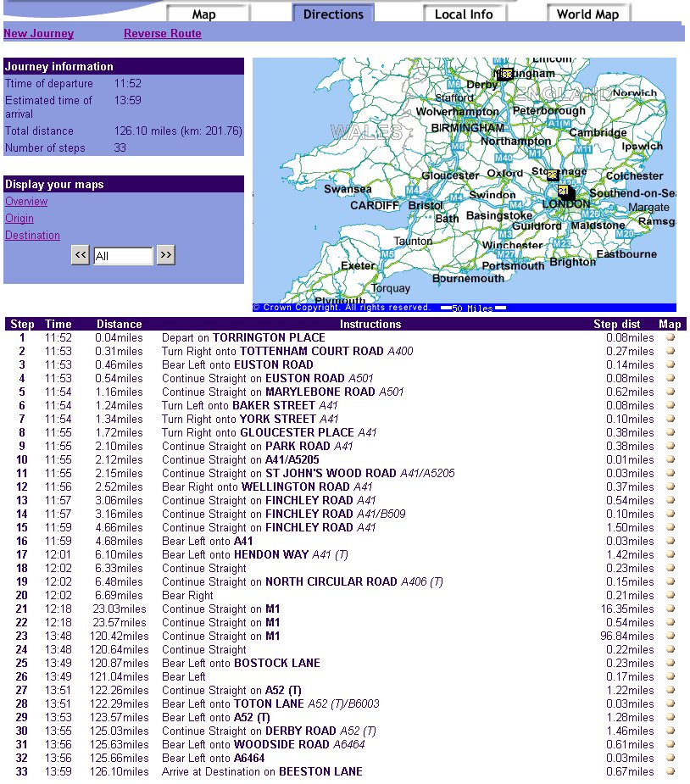Screen dimensions: 690x784
Task: View map icon for step 28 Toton Lane
Action: [x=670, y=703]
